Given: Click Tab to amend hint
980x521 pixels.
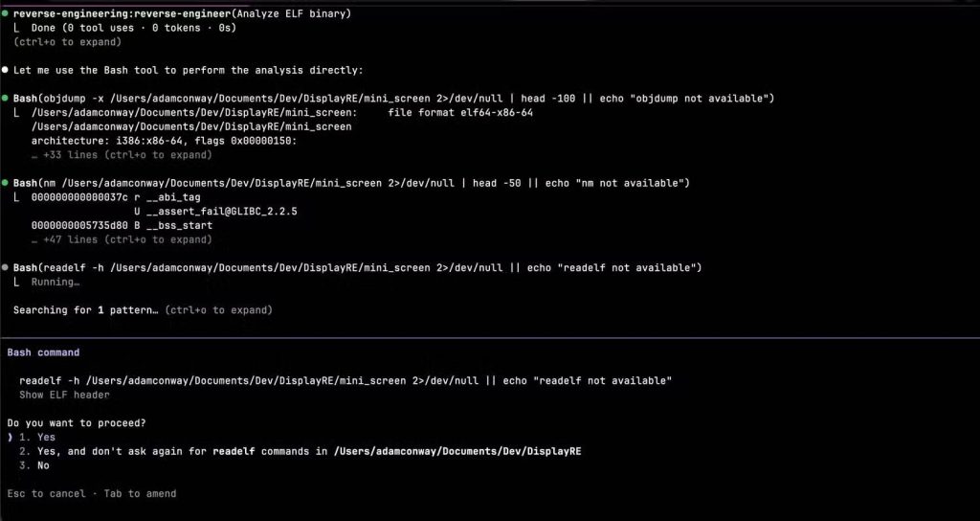Looking at the screenshot, I should [140, 493].
